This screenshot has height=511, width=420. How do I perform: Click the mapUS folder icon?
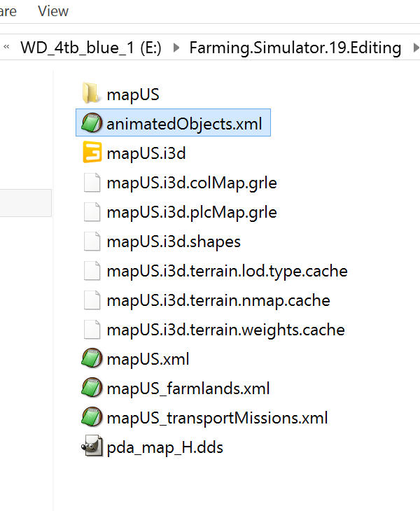90,93
